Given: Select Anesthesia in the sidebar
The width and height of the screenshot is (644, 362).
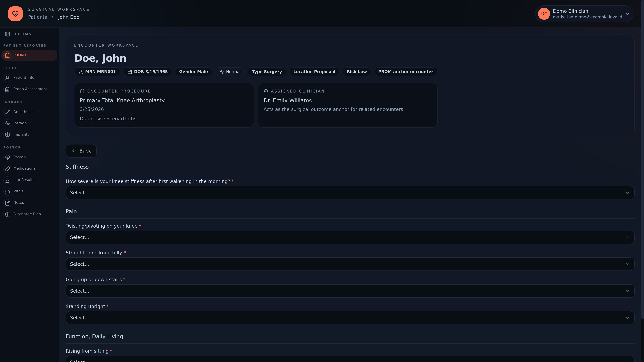Looking at the screenshot, I should click(x=29, y=112).
